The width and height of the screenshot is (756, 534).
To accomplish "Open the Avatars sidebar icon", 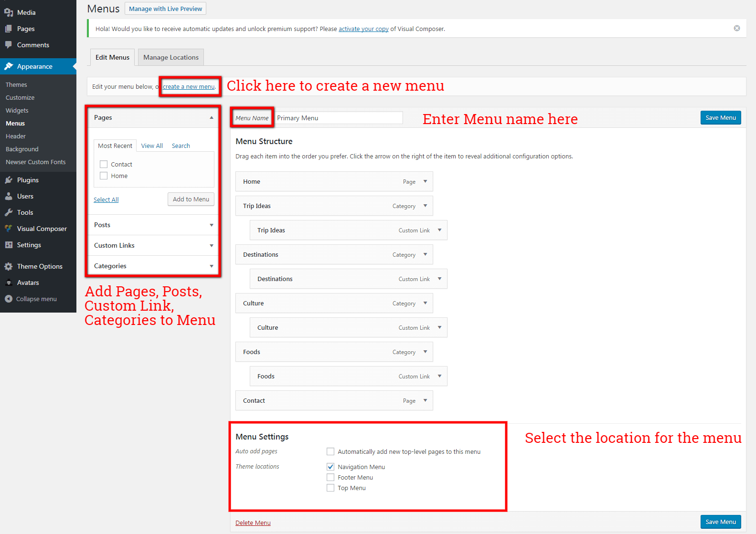I will (9, 283).
